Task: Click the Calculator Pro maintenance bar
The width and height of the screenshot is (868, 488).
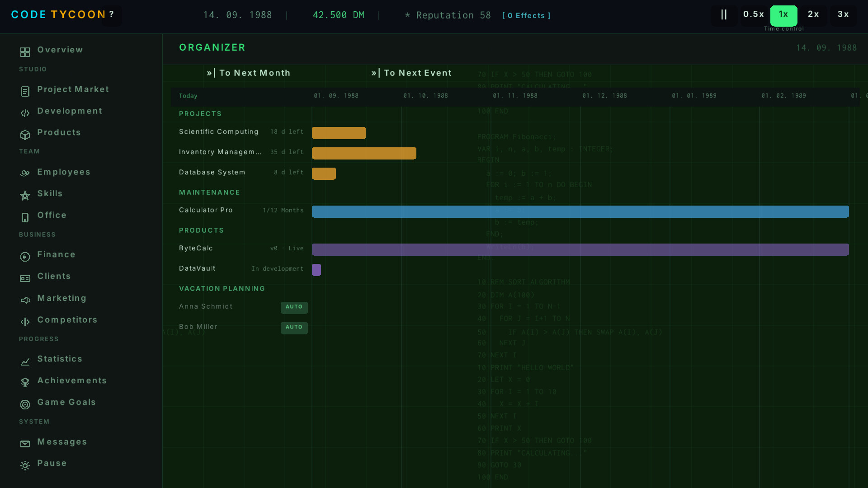Action: [x=580, y=211]
